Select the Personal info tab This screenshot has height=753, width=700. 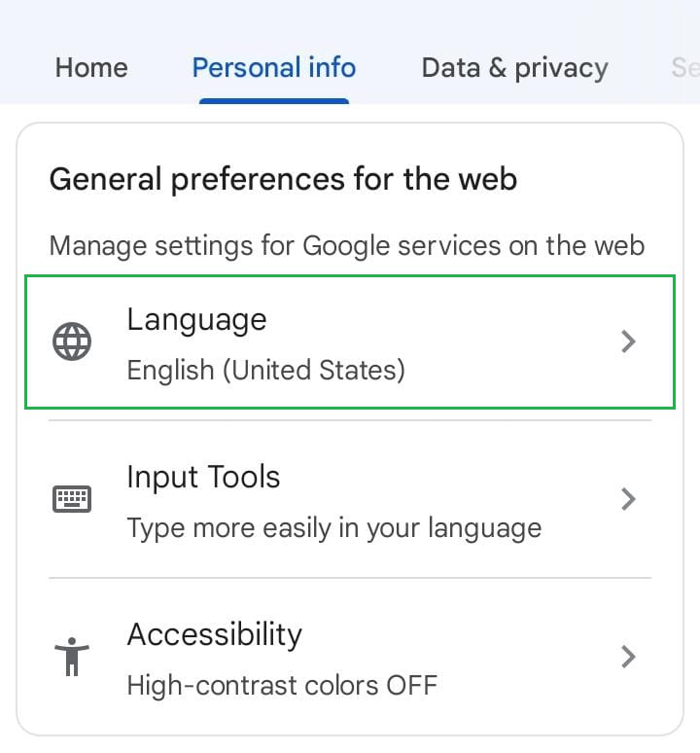click(x=274, y=68)
